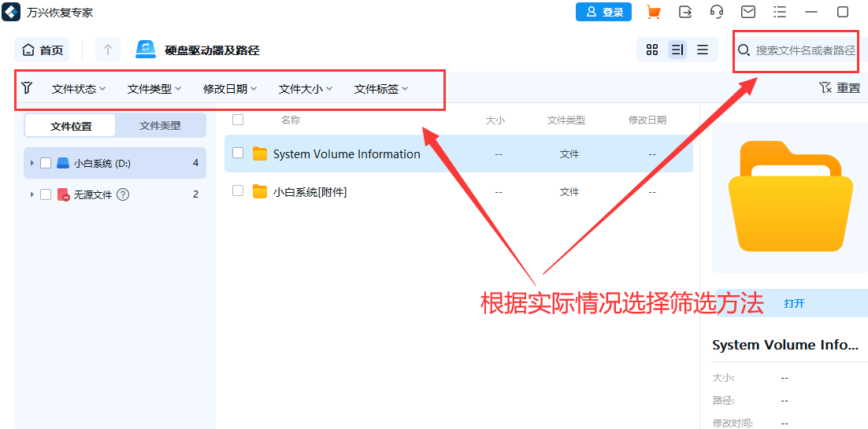Image resolution: width=868 pixels, height=429 pixels.
Task: Click the 打开 open button
Action: tap(795, 303)
